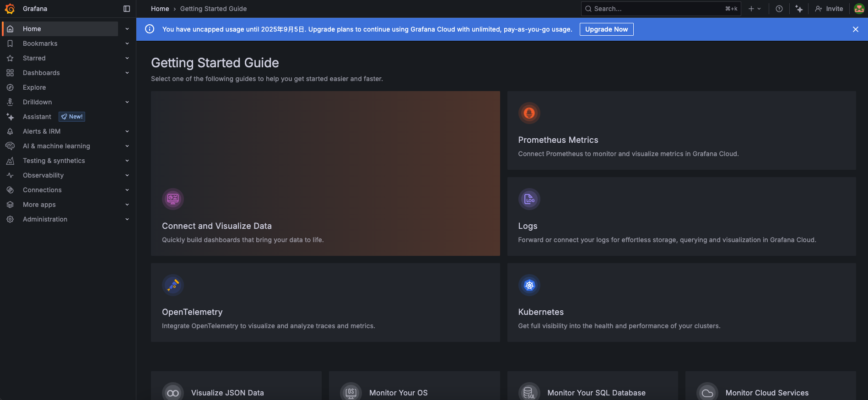Expand Testing & synthetics chevron
The image size is (868, 400).
click(x=127, y=161)
